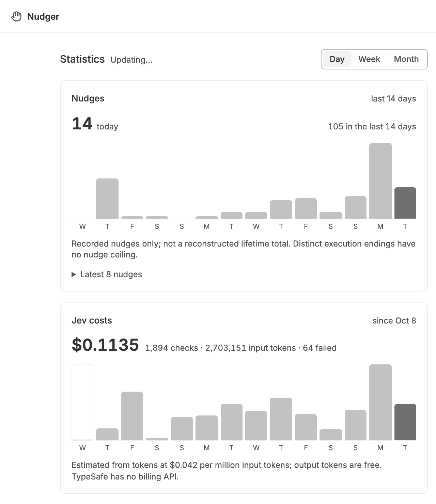
Task: Click the Jev costs card title
Action: click(92, 320)
